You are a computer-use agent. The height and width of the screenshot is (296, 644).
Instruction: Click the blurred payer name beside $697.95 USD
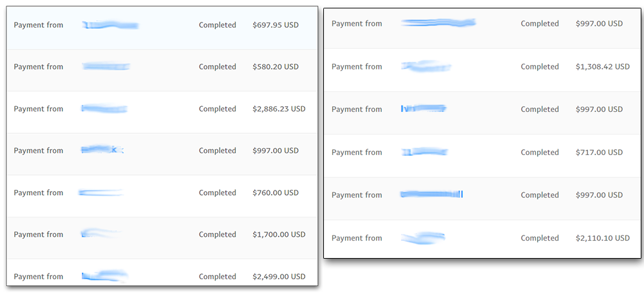click(x=110, y=26)
